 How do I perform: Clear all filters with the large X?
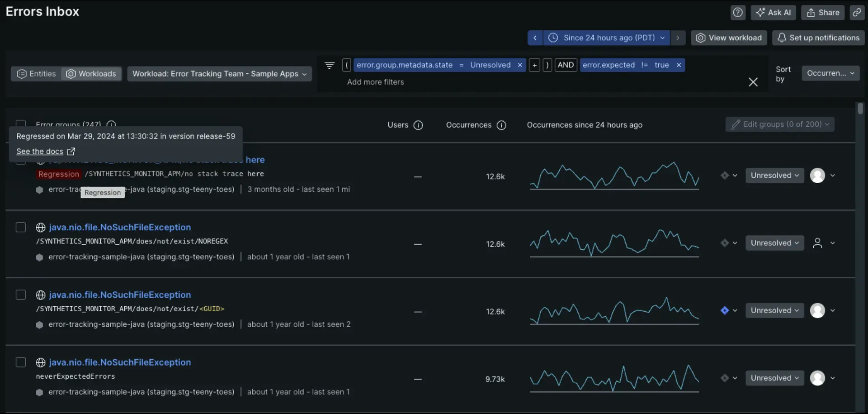point(753,82)
